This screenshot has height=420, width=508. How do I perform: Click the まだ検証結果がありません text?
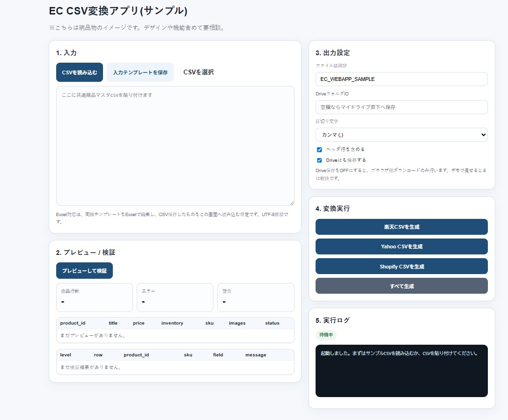tap(91, 367)
